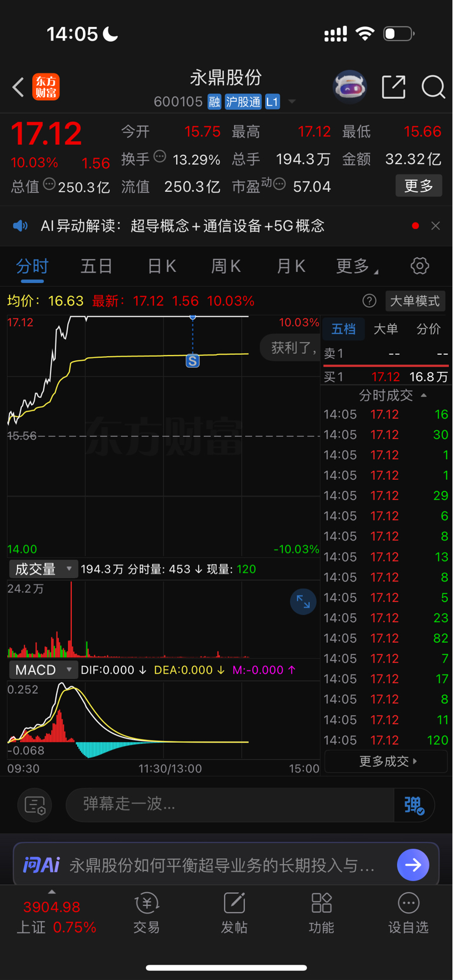Tap the share arrow icon

(x=394, y=87)
